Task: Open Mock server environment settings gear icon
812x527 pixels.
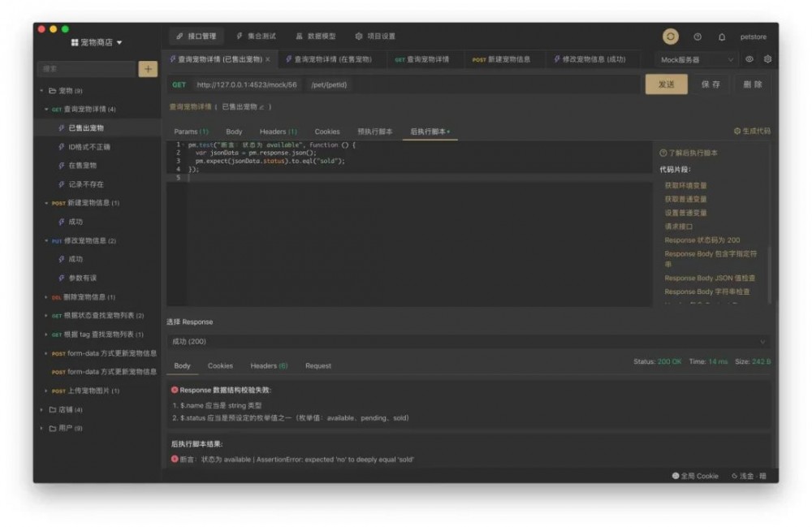Action: click(767, 58)
